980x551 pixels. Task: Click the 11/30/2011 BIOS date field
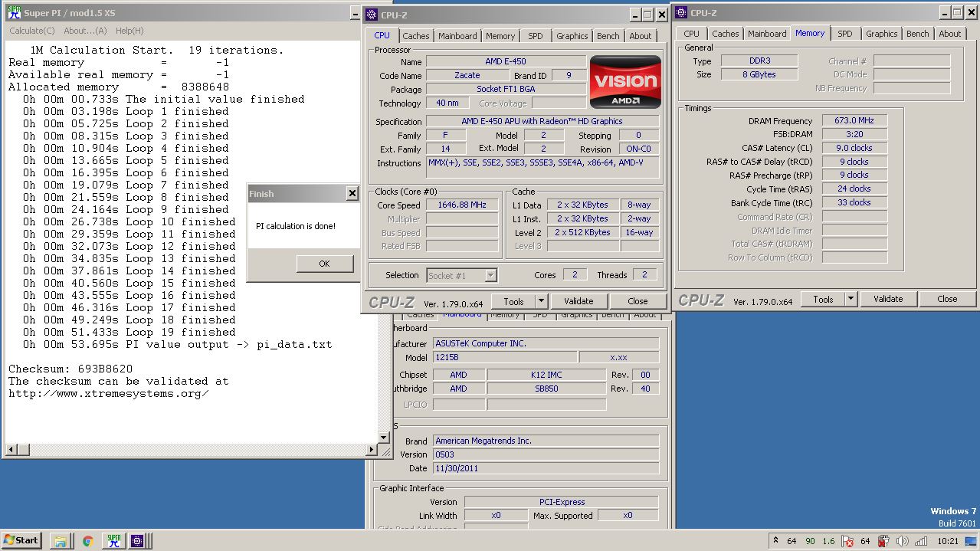point(546,468)
